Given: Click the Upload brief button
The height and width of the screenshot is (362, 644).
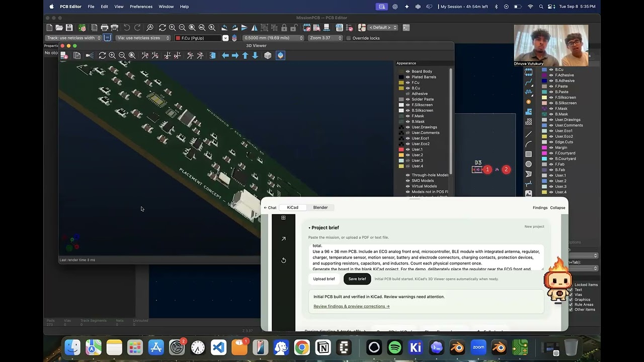Looking at the screenshot, I should (x=324, y=279).
